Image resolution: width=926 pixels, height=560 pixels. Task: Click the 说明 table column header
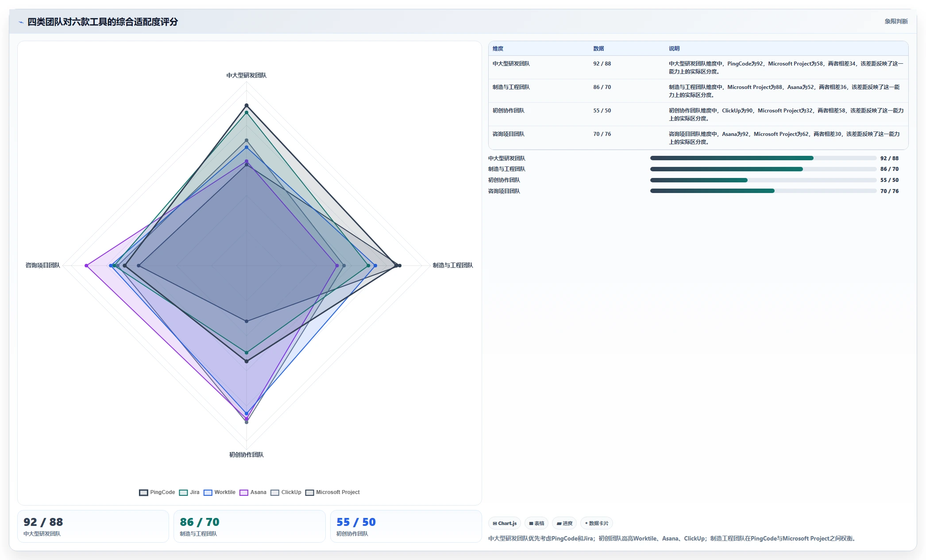point(674,49)
